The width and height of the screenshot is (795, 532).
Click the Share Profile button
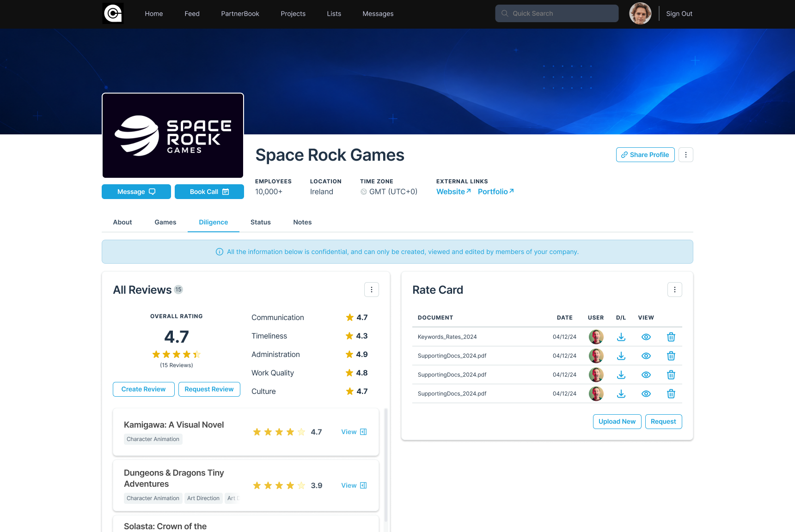[x=645, y=155]
